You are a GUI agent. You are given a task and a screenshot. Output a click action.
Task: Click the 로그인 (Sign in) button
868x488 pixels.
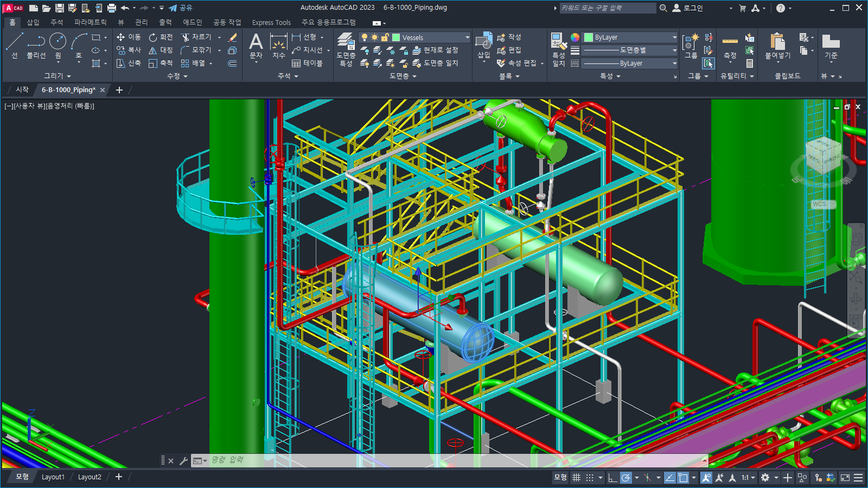(x=688, y=8)
